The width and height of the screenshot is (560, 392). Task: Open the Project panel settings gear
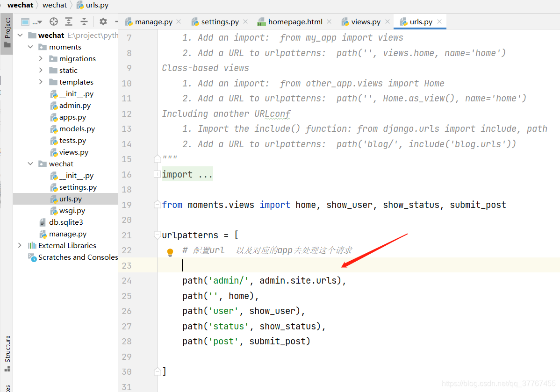[x=103, y=22]
